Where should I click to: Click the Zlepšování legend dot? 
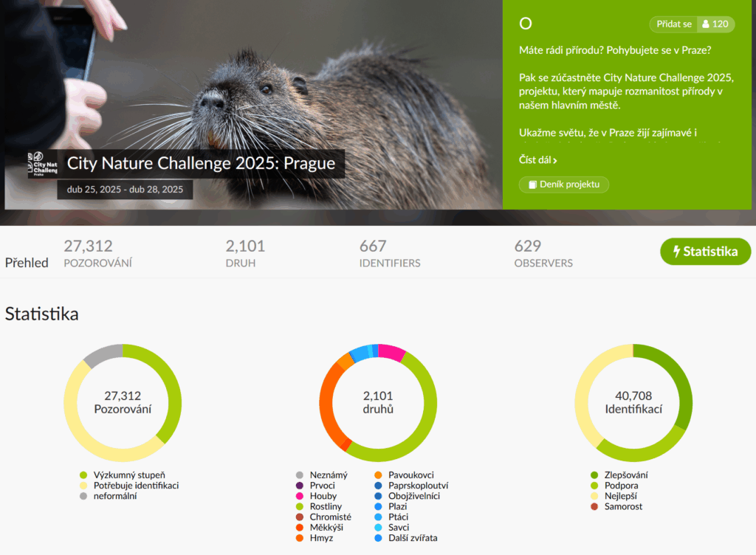[x=594, y=475]
